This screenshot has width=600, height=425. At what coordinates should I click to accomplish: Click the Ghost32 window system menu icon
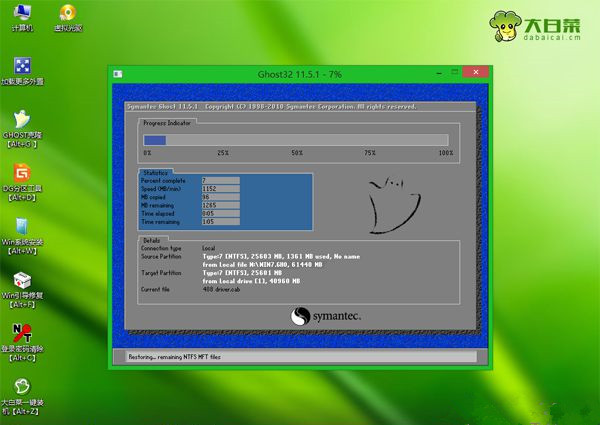[x=118, y=74]
